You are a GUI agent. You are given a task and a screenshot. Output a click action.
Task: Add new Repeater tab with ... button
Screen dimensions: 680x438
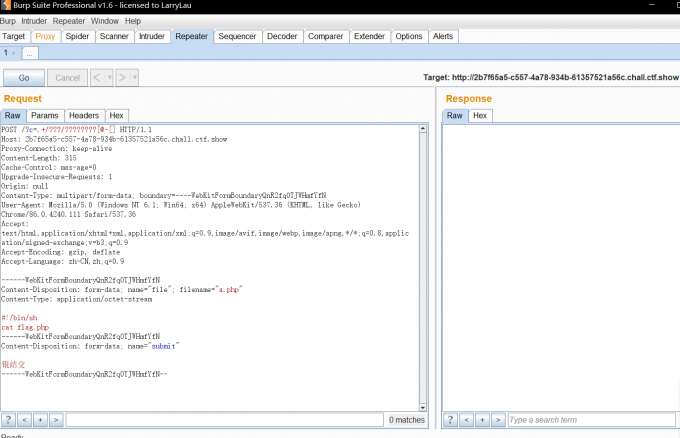pyautogui.click(x=29, y=54)
